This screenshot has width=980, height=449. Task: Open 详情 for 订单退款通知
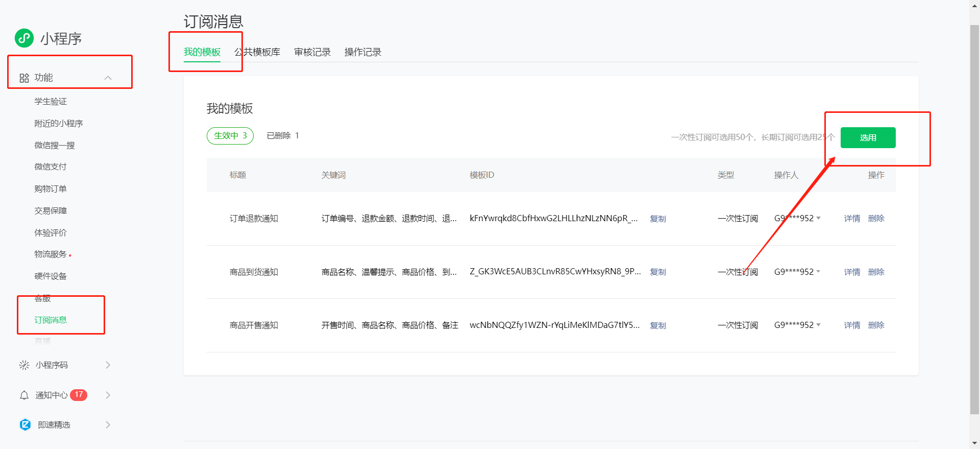pos(852,219)
